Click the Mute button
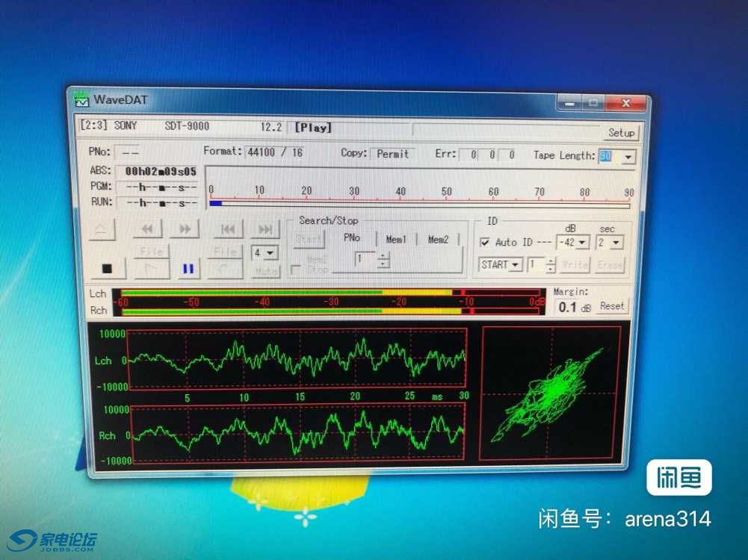Screen dimensions: 748x560 [x=265, y=271]
